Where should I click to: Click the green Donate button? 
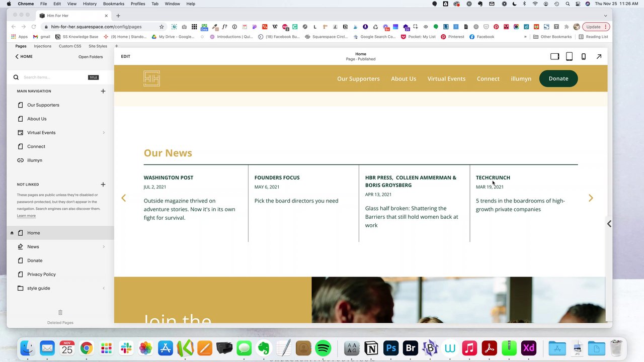click(558, 78)
